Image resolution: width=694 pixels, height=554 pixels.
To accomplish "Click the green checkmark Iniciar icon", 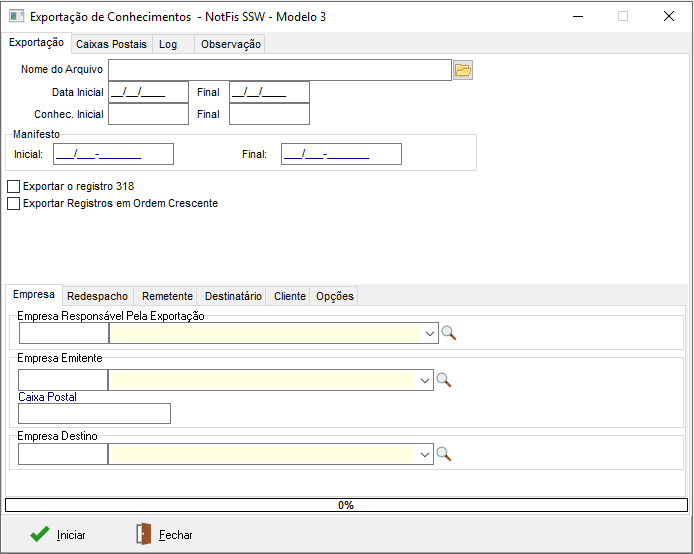I will click(40, 534).
